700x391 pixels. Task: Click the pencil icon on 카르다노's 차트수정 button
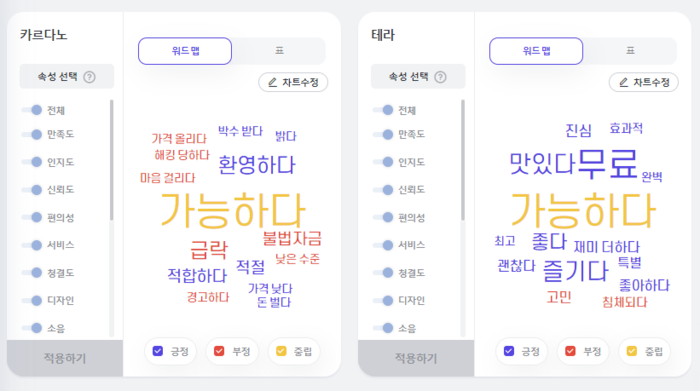pyautogui.click(x=272, y=83)
